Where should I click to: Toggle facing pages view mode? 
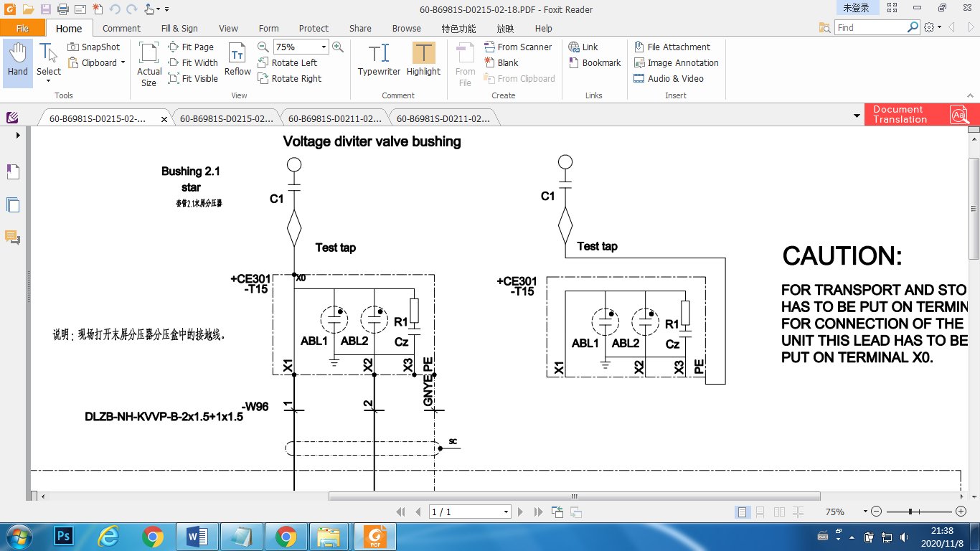pyautogui.click(x=778, y=512)
